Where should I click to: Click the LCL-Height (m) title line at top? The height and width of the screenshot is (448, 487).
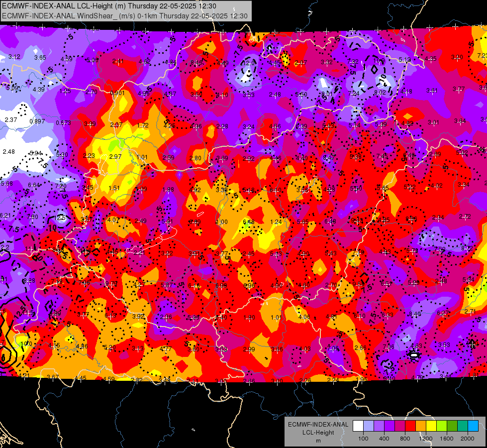[109, 6]
